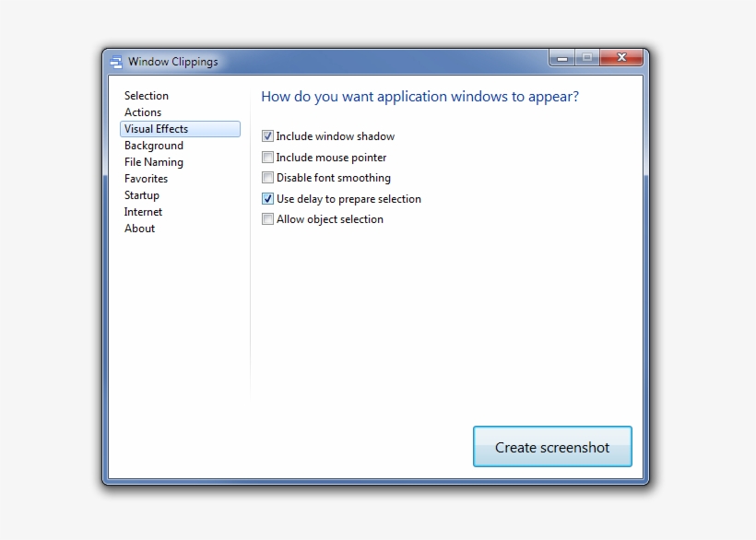756x540 pixels.
Task: Open the Selection settings page
Action: [147, 96]
